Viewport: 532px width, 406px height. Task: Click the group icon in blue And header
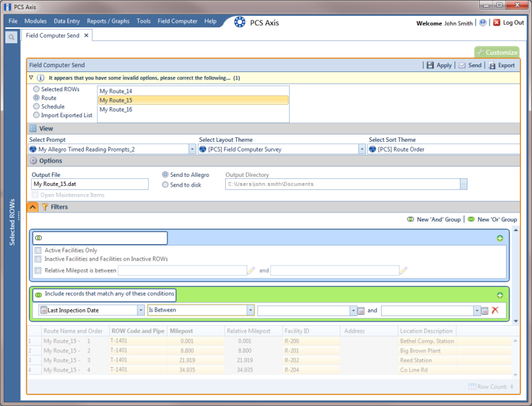point(38,238)
